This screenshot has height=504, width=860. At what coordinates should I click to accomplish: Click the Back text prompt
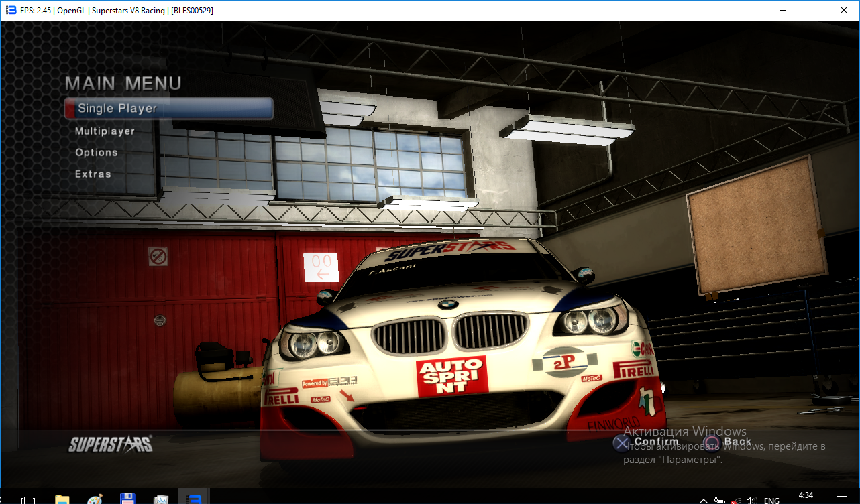(737, 442)
